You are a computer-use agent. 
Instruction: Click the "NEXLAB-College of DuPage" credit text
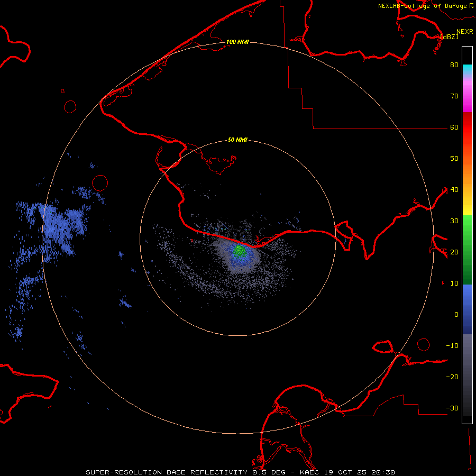tap(423, 6)
